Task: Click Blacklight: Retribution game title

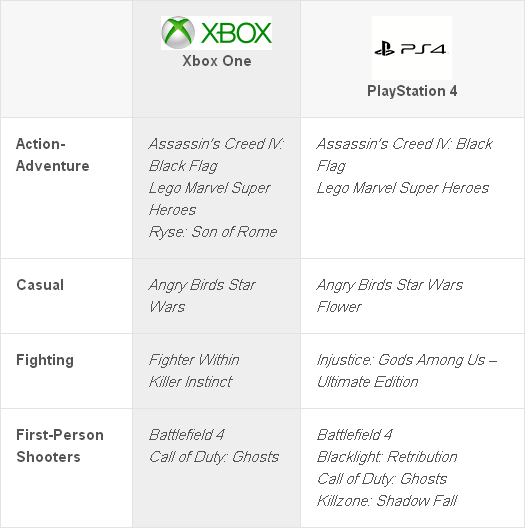Action: coord(387,457)
